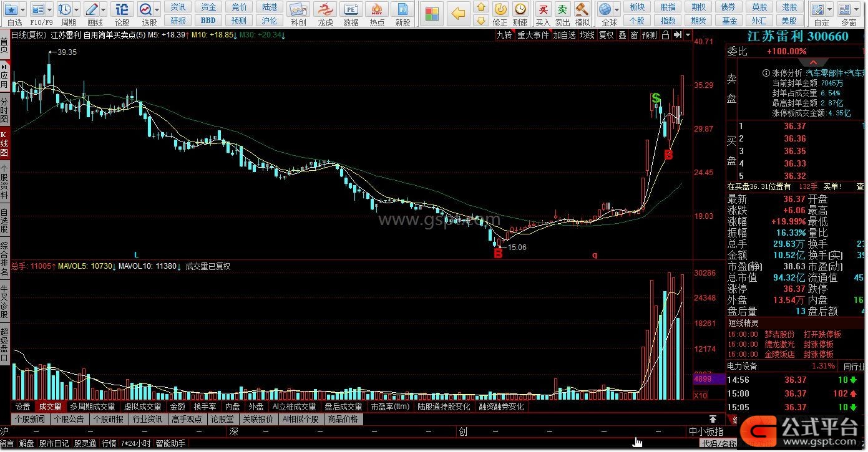Click the 陆港 toolbar button
Image resolution: width=868 pixels, height=452 pixels.
coord(270,7)
